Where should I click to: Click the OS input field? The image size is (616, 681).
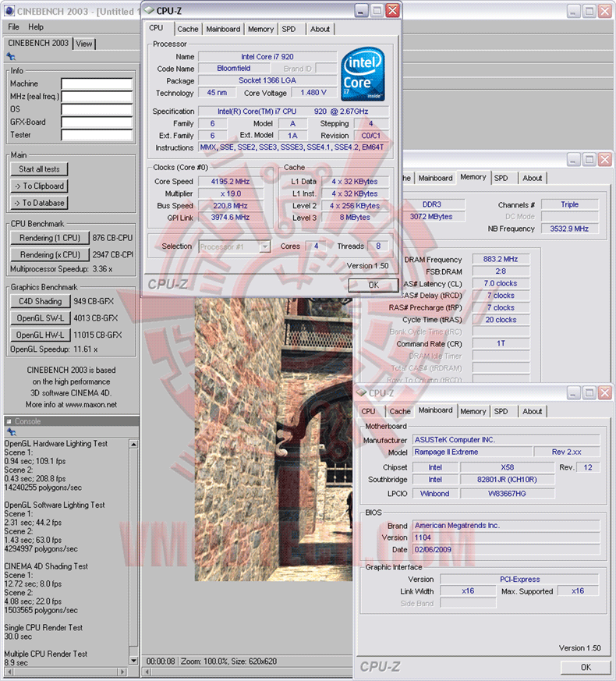pyautogui.click(x=97, y=109)
